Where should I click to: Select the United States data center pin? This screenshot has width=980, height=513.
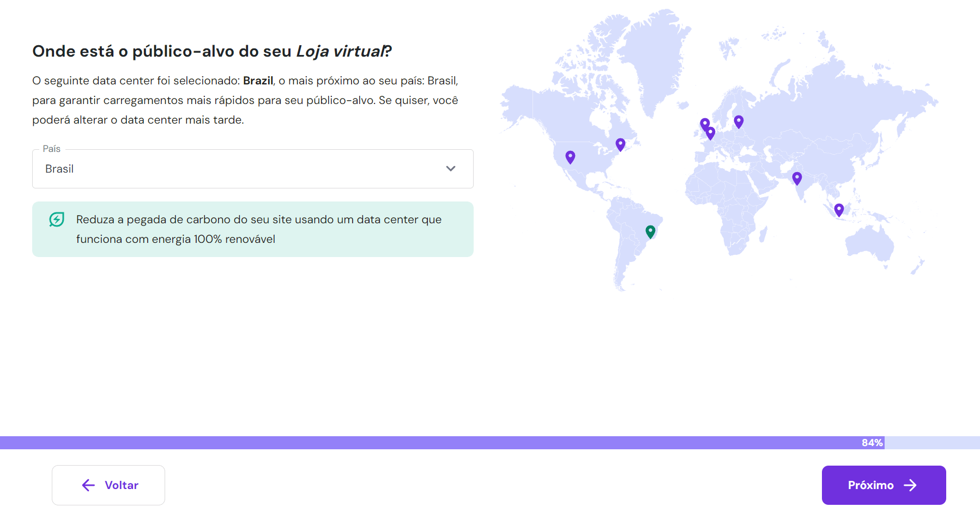click(570, 157)
